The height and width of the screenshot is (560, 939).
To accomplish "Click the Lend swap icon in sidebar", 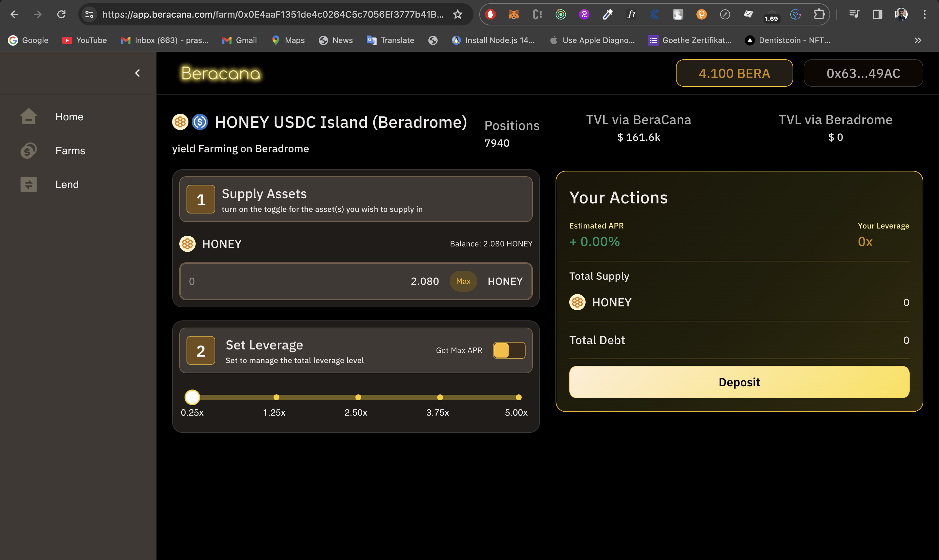I will (28, 184).
